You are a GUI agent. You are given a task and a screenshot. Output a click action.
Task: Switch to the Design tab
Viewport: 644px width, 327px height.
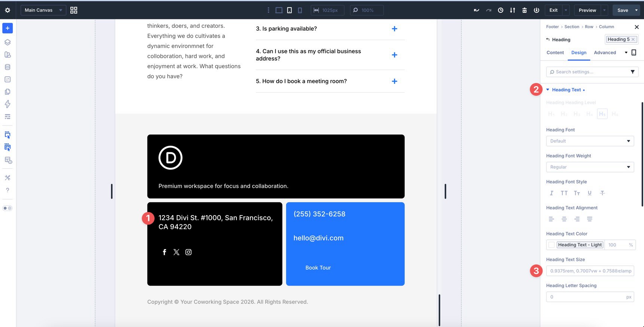(579, 53)
